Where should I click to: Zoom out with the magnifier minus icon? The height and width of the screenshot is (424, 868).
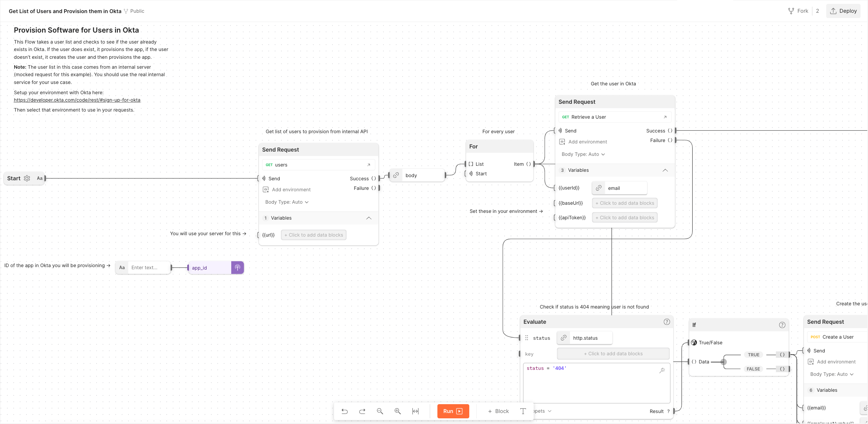point(380,411)
